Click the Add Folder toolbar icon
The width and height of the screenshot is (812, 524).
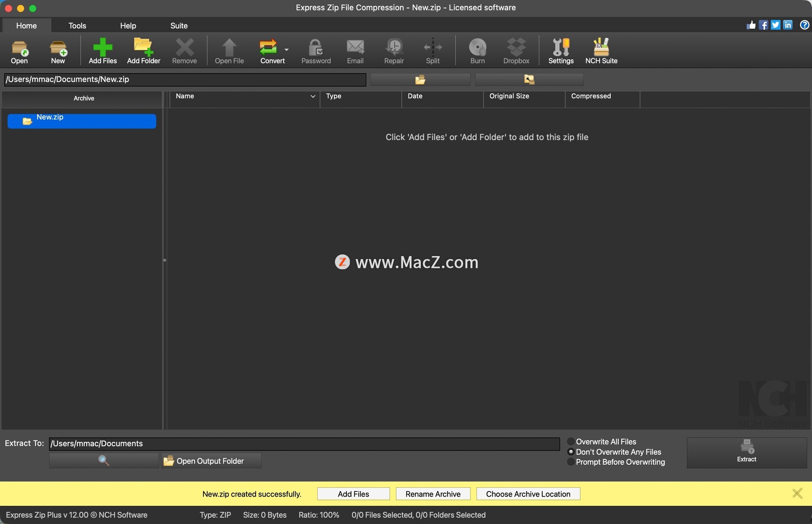pyautogui.click(x=143, y=47)
